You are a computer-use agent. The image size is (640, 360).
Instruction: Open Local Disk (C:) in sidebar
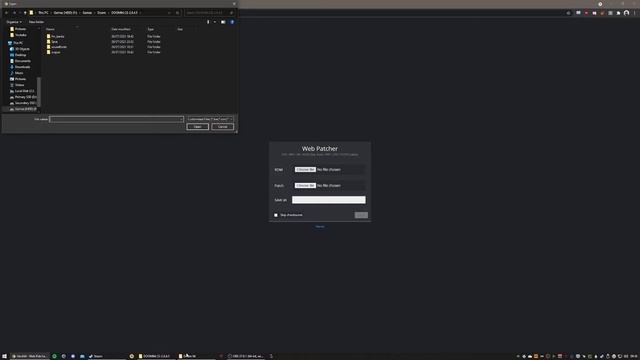[22, 91]
